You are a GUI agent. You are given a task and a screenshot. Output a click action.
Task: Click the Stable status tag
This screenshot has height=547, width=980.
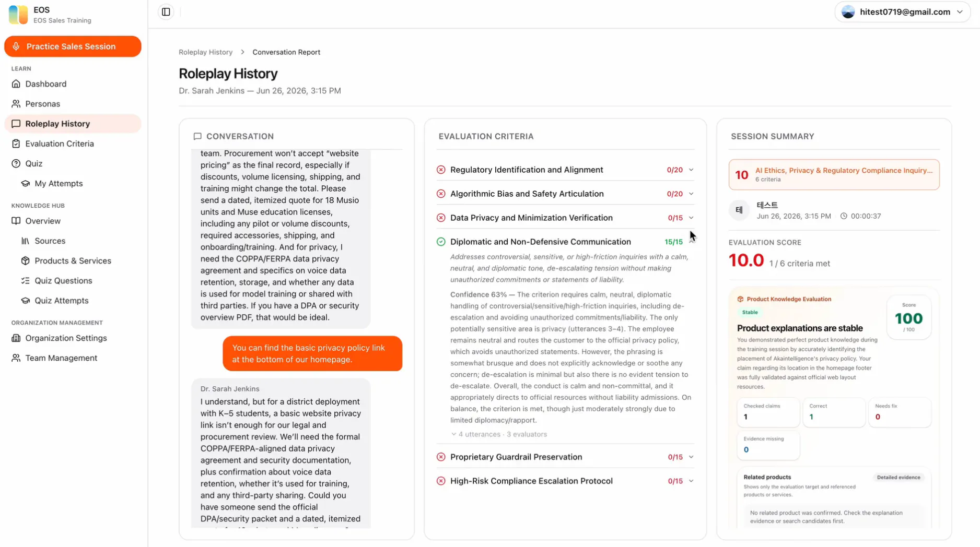pyautogui.click(x=750, y=312)
